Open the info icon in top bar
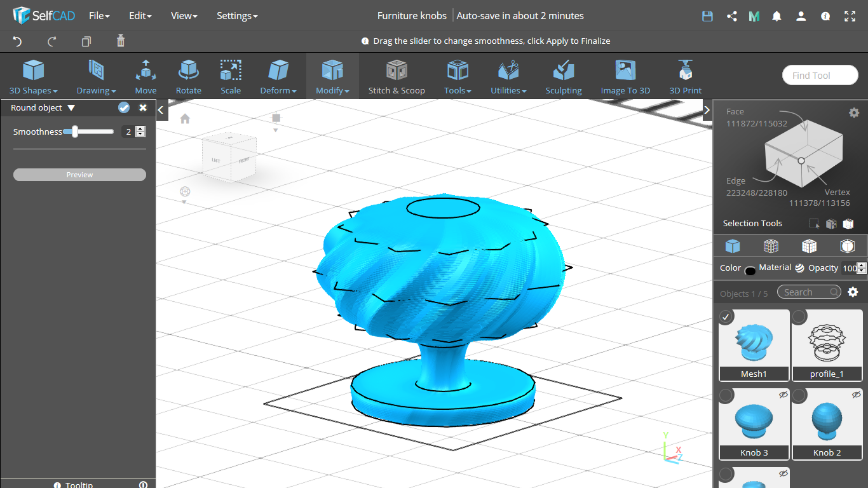 click(825, 17)
